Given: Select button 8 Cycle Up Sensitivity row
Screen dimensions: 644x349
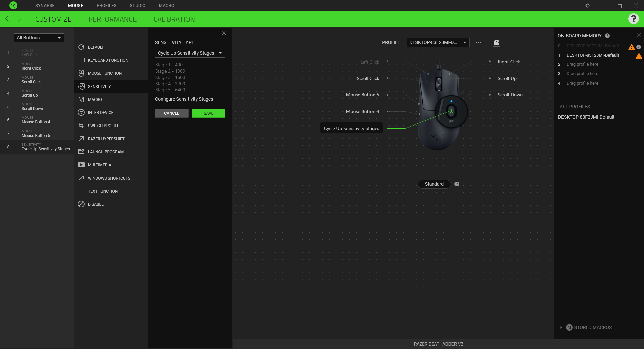Looking at the screenshot, I should click(x=37, y=147).
